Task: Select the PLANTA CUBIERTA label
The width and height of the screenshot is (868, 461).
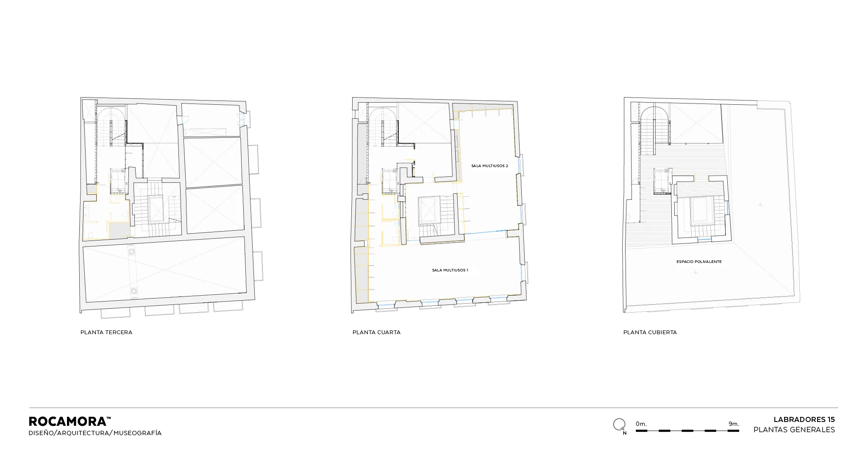Action: pos(650,332)
